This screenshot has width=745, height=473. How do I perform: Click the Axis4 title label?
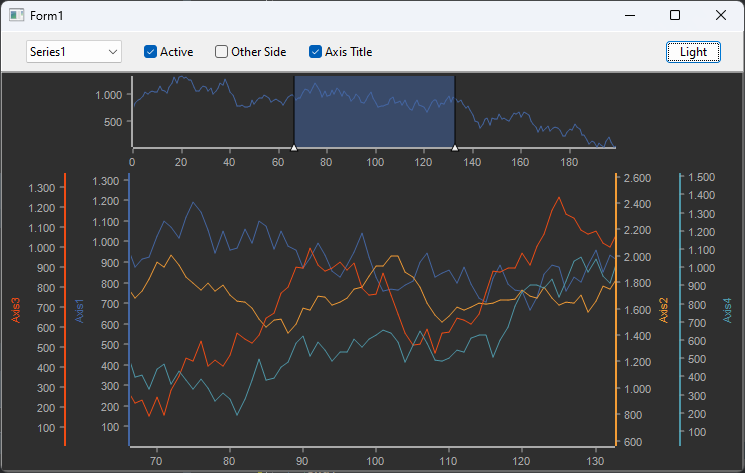pos(727,311)
